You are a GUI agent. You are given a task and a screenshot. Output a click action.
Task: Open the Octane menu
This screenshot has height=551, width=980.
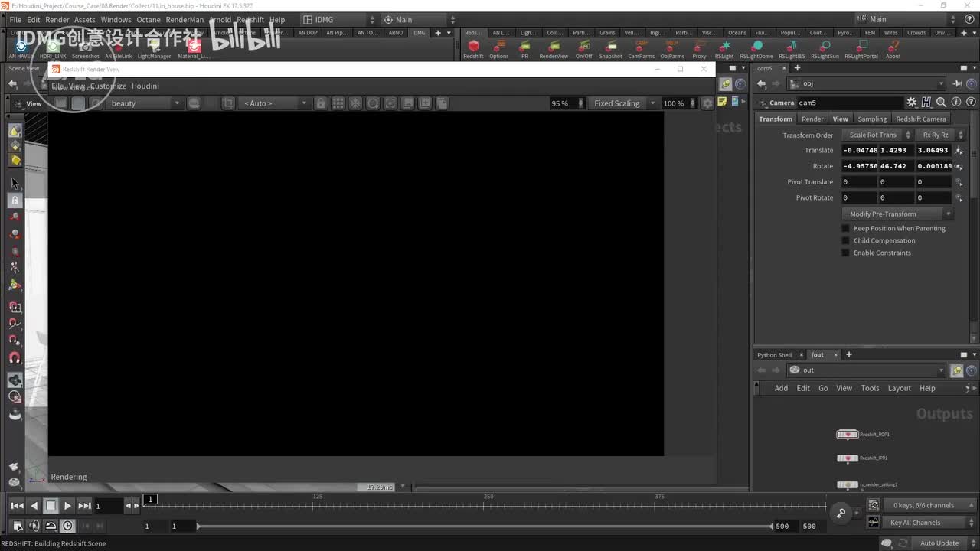point(149,20)
